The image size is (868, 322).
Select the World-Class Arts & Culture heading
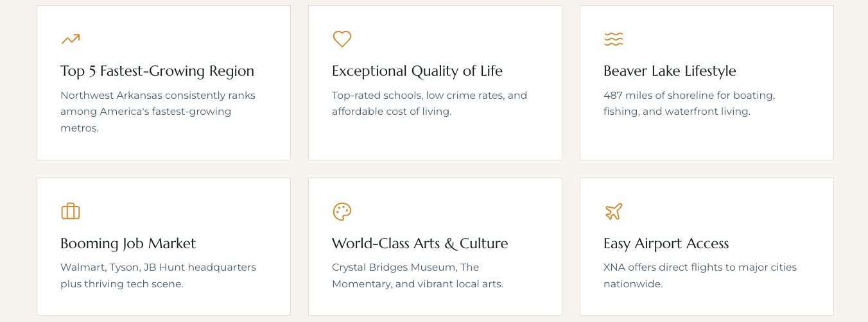pos(419,243)
